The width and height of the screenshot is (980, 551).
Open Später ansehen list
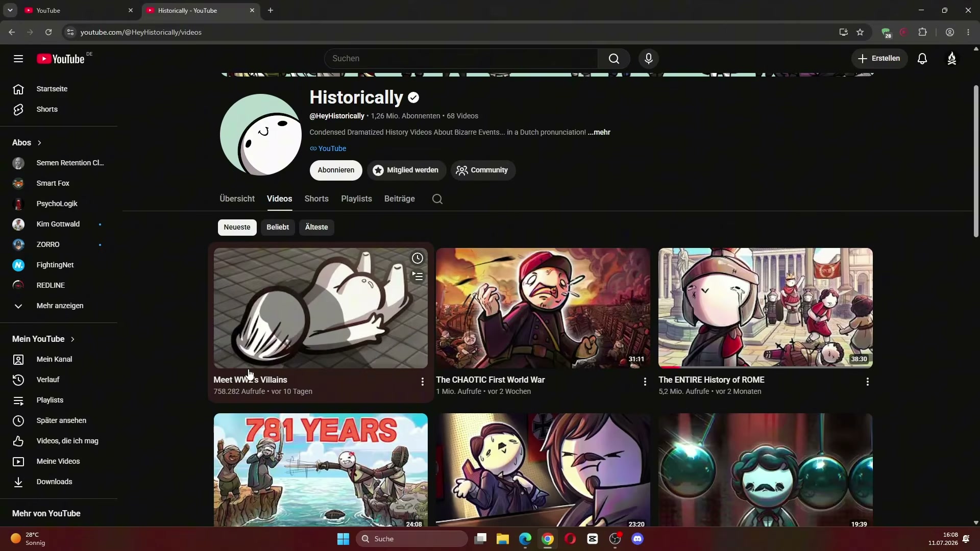pos(59,420)
